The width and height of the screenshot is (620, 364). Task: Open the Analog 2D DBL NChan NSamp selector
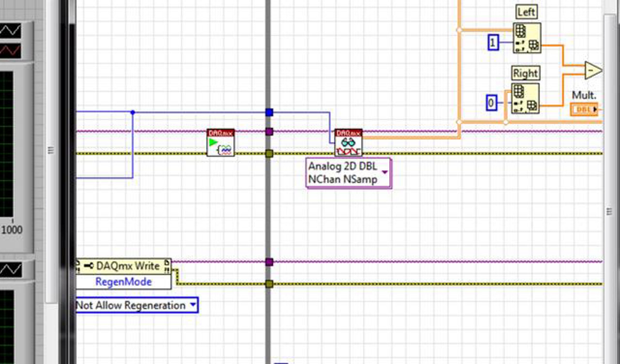384,172
